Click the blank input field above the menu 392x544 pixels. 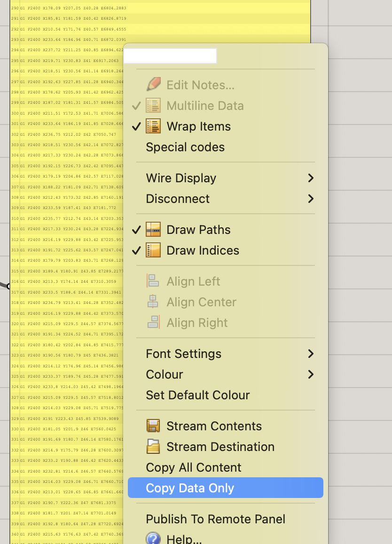(x=170, y=55)
